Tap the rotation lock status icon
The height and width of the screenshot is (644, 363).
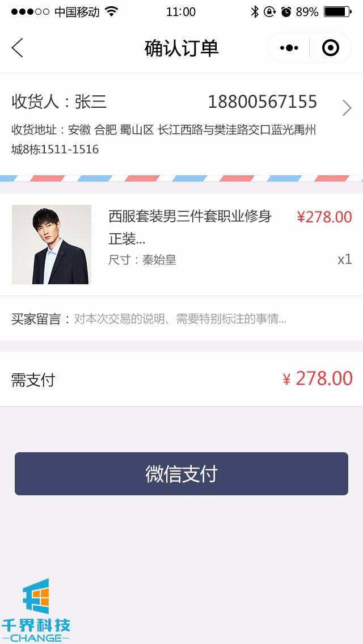(x=270, y=12)
